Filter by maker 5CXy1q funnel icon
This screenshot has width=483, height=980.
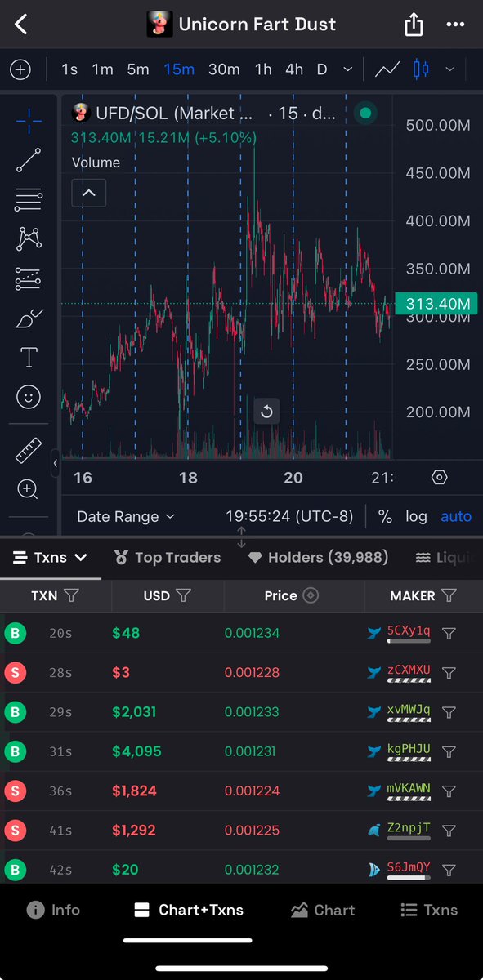449,633
